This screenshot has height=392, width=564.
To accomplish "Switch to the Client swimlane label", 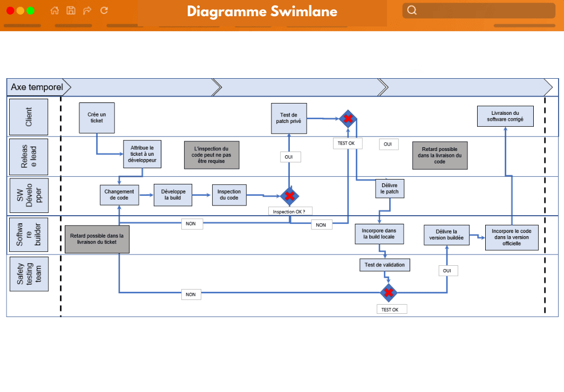I will point(28,117).
